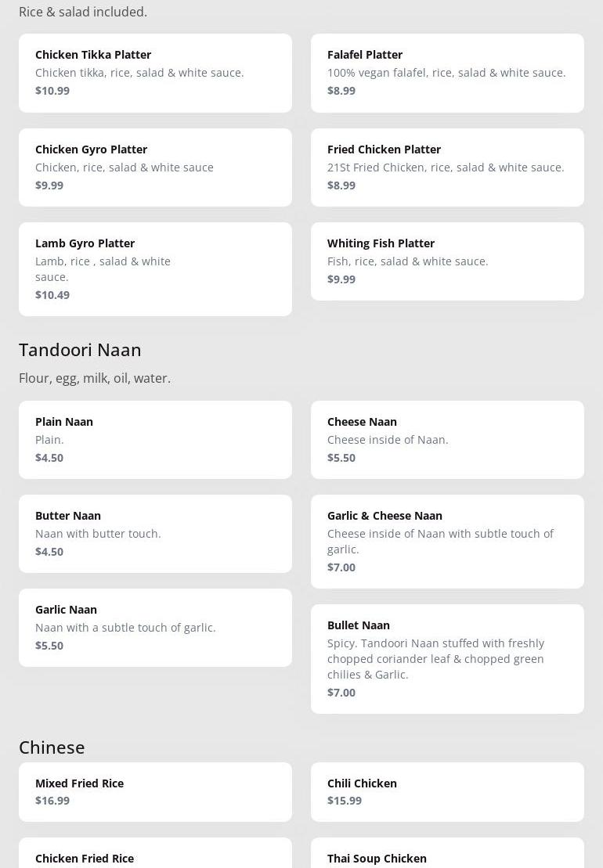The height and width of the screenshot is (868, 603).
Task: Pick the Thai Soup Chicken item
Action: click(x=447, y=856)
